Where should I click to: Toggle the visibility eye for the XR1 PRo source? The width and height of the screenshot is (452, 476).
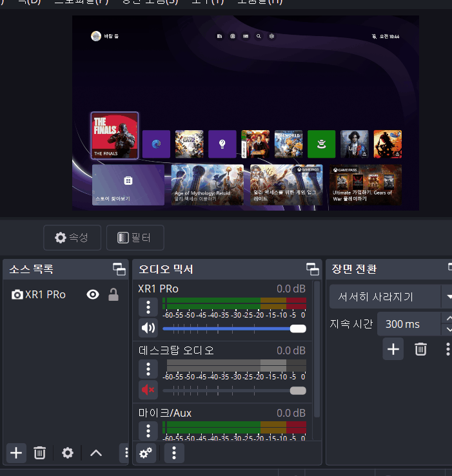click(93, 294)
